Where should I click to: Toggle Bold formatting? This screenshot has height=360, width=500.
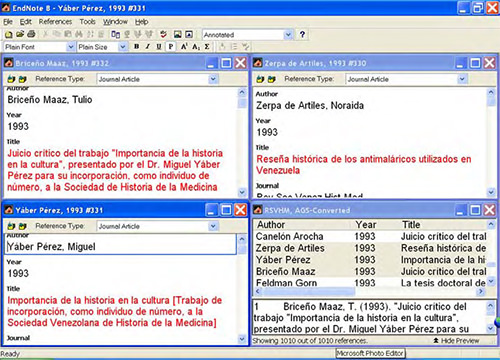point(136,47)
